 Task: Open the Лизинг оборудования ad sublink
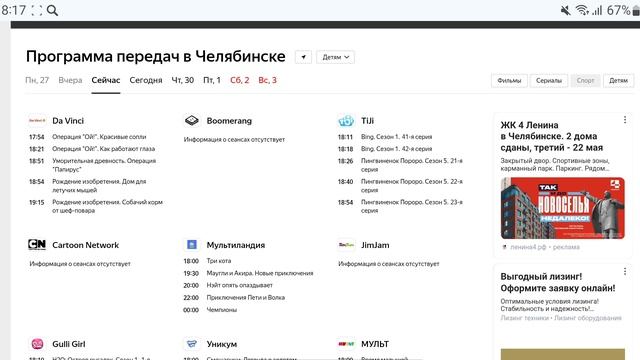click(x=588, y=318)
